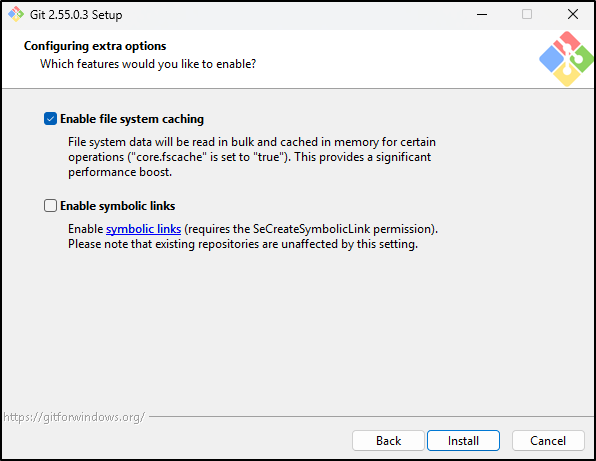The height and width of the screenshot is (461, 596).
Task: Uncheck the Enable file system caching checkbox
Action: pos(51,119)
